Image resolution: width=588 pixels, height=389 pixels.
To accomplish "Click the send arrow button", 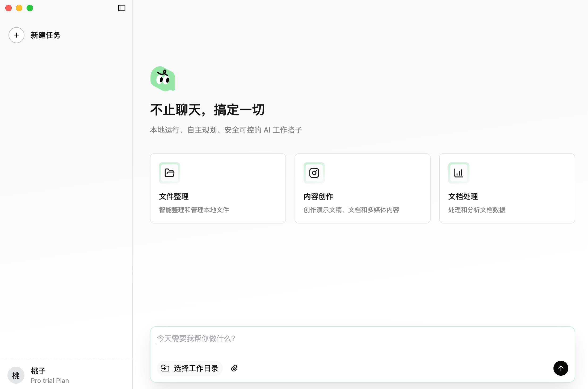I will coord(561,368).
